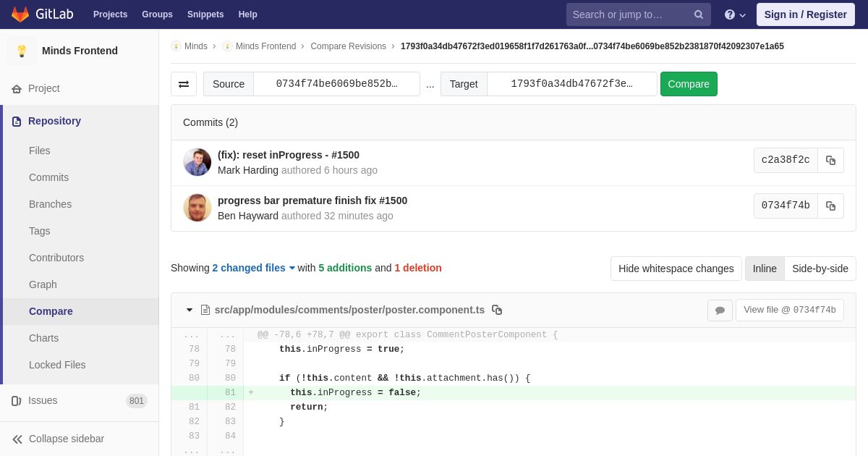Click Repository document icon in sidebar
868x456 pixels.
(17, 122)
